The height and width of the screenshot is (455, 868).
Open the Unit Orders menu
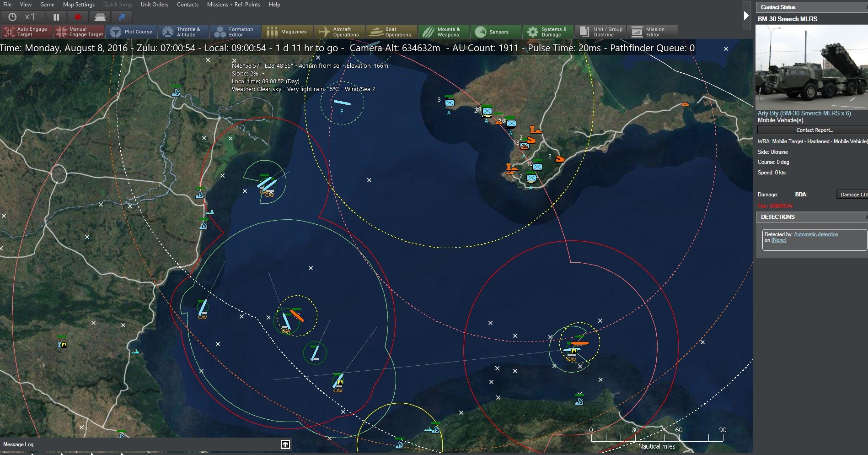[x=154, y=5]
